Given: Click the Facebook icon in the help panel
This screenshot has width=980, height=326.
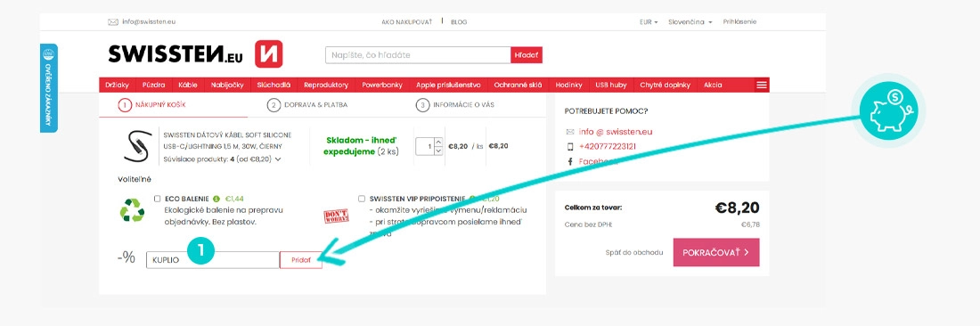Looking at the screenshot, I should pos(570,161).
